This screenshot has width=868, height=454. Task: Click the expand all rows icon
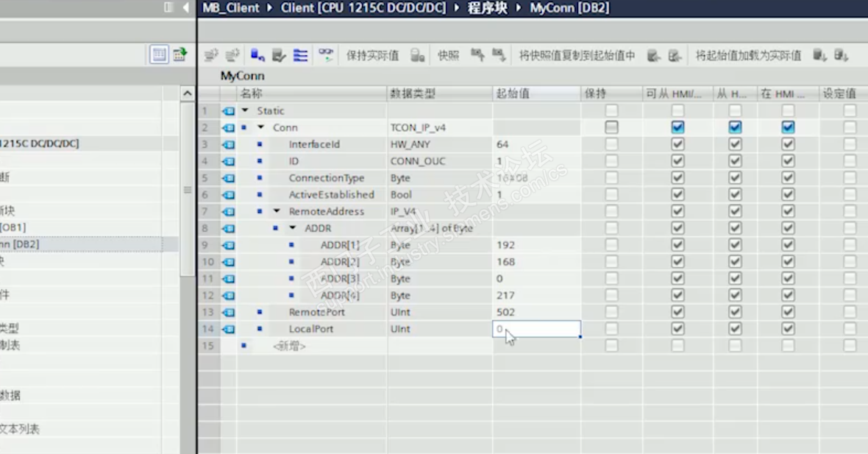pos(301,54)
